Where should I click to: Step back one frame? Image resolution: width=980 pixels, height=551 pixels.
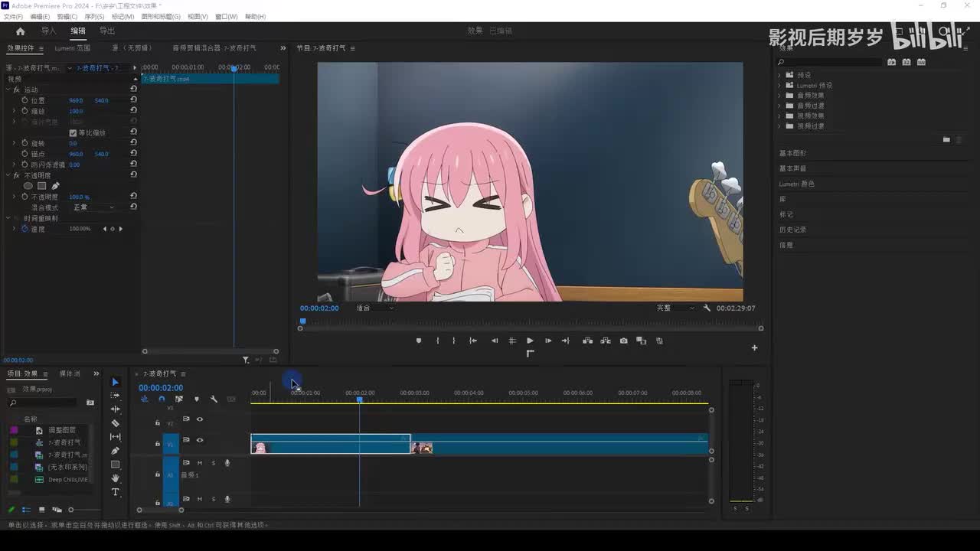pos(494,341)
